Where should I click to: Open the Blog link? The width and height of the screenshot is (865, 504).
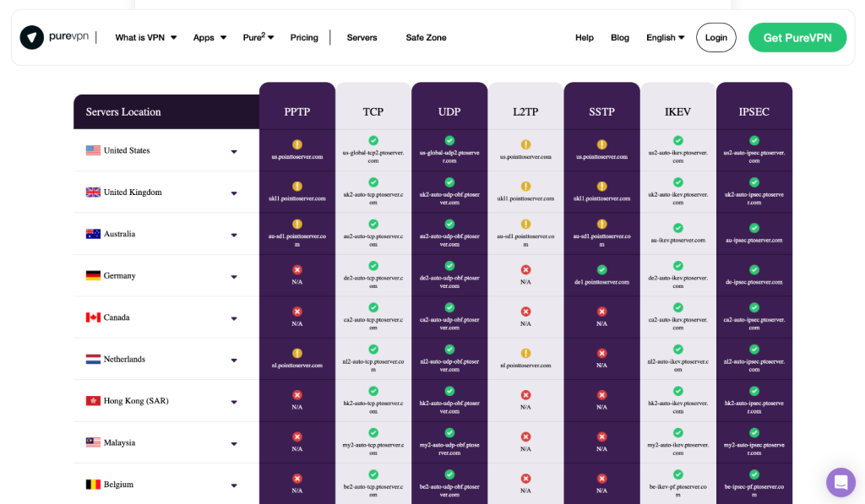click(619, 37)
